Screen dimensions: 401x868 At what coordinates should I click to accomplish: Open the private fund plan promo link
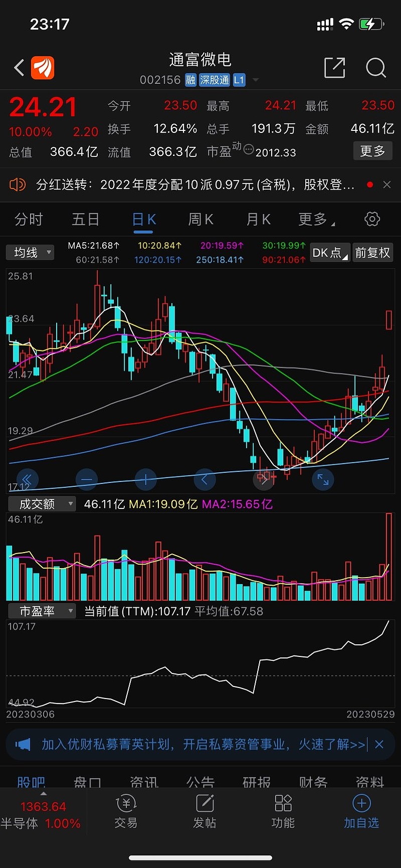[204, 744]
